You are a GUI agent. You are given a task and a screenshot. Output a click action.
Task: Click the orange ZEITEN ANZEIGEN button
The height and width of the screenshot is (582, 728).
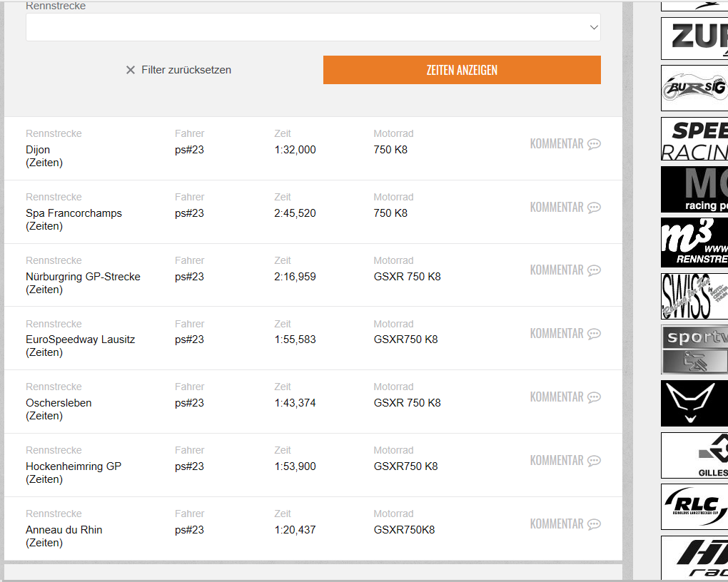[x=462, y=70]
